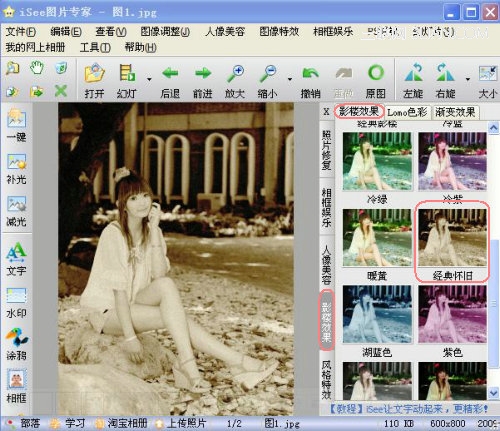
Task: Click the effects panel scrollbar down arrow
Action: 494,393
